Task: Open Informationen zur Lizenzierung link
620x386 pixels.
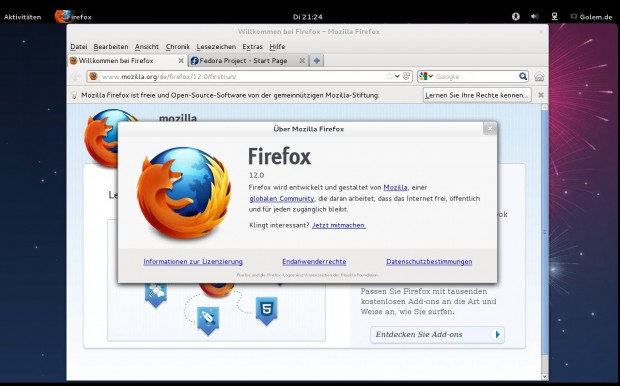Action: coord(193,261)
